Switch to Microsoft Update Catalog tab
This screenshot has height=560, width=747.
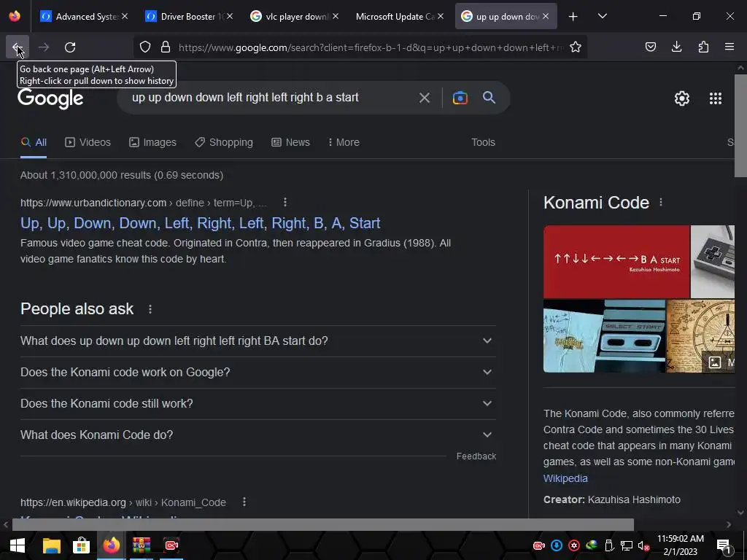point(395,17)
